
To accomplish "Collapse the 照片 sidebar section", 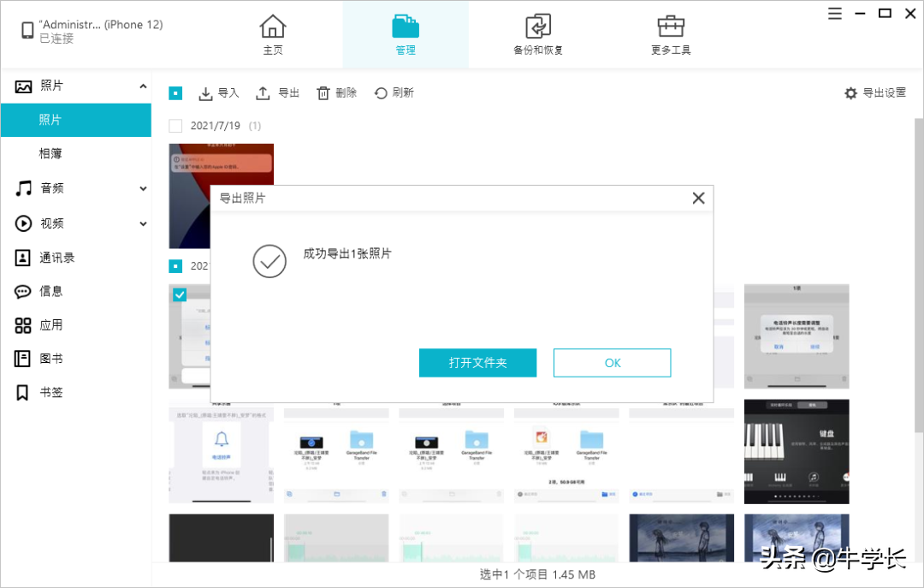I will [143, 86].
